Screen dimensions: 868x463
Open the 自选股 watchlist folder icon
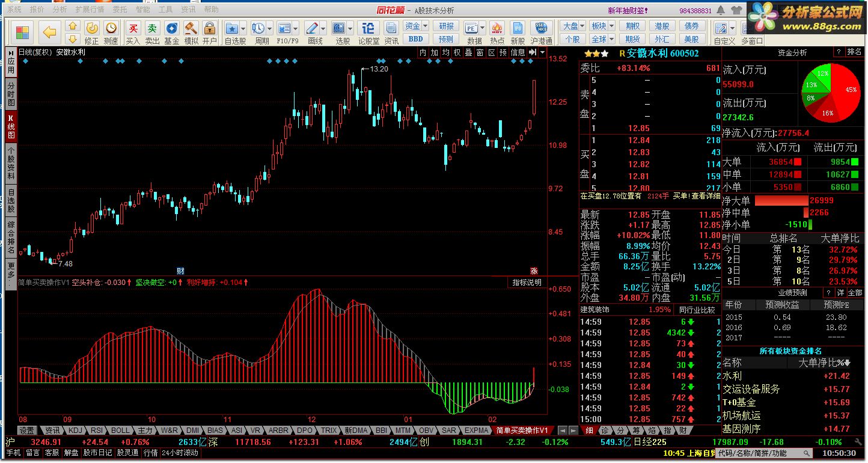[231, 28]
